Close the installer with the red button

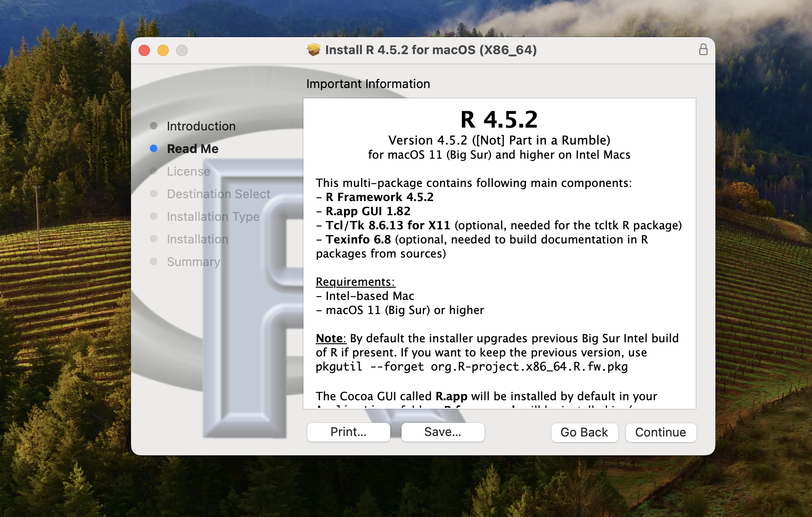pyautogui.click(x=145, y=50)
